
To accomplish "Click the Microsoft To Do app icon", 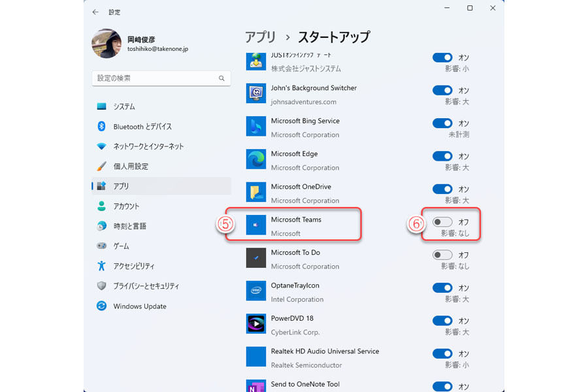I will point(256,257).
